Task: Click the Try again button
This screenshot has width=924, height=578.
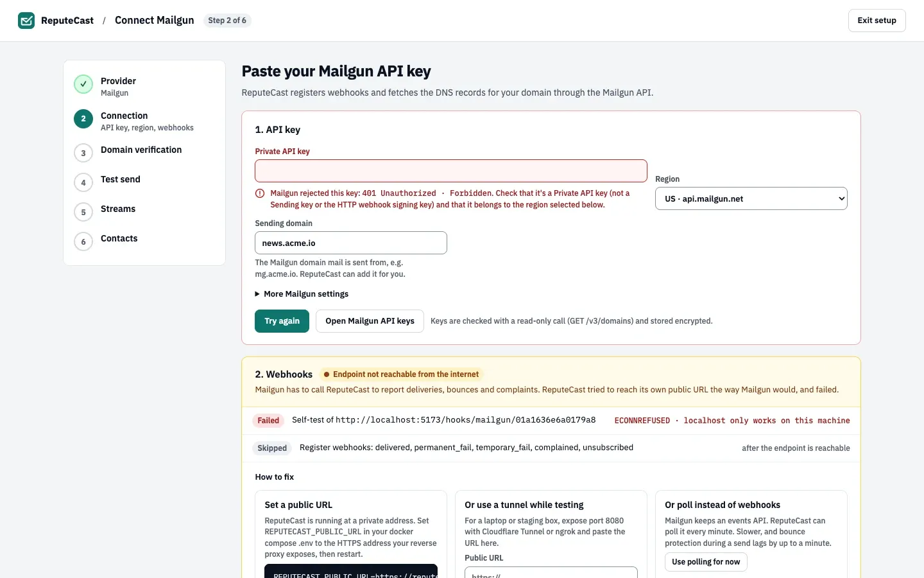Action: point(282,321)
